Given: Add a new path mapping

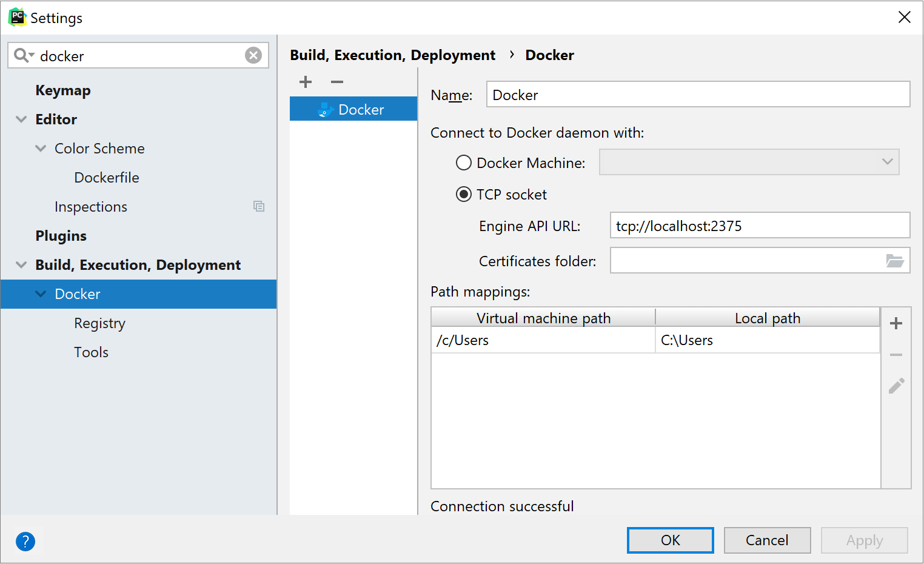Looking at the screenshot, I should point(896,323).
